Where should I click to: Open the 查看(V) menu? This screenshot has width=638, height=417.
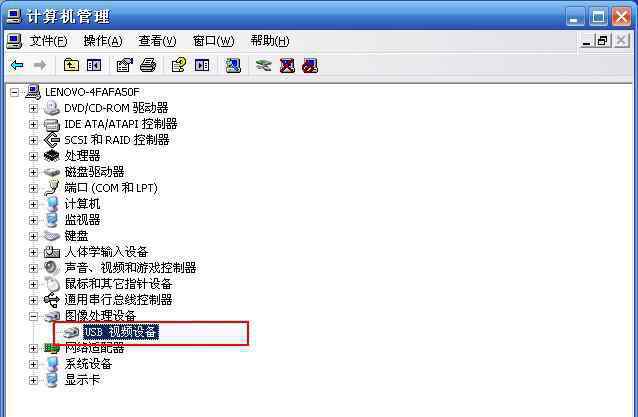pos(157,41)
